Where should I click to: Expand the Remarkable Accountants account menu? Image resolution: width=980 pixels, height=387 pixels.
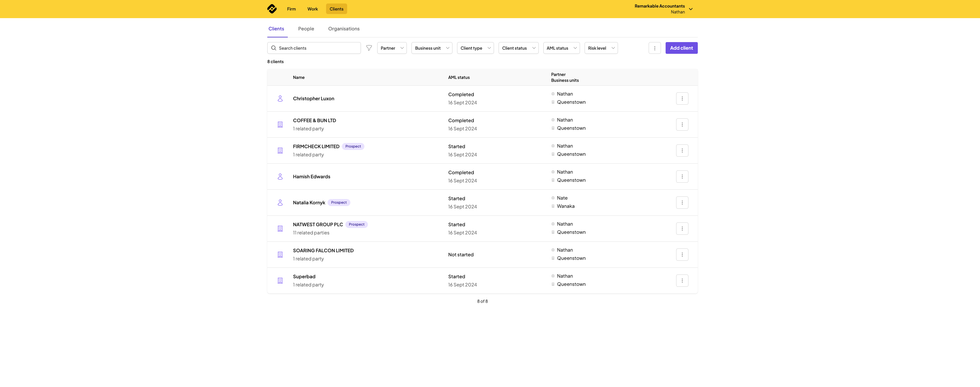click(x=690, y=9)
